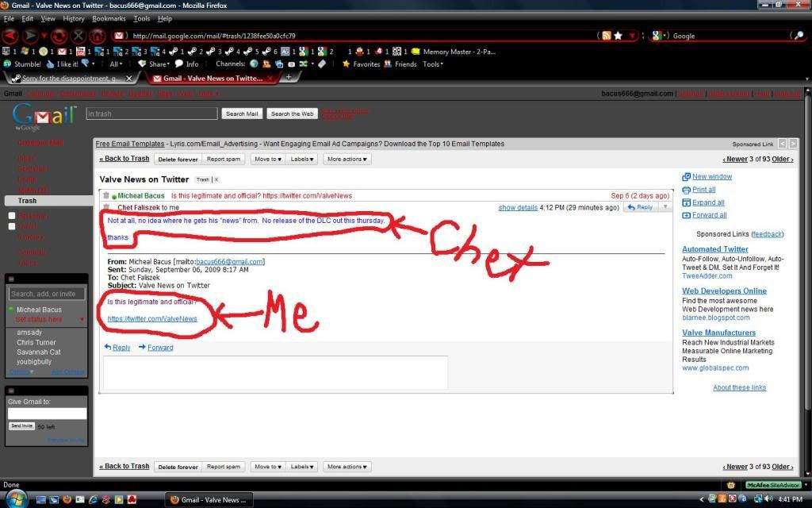
Task: Open the YouTube bookmark icon
Action: 80,52
